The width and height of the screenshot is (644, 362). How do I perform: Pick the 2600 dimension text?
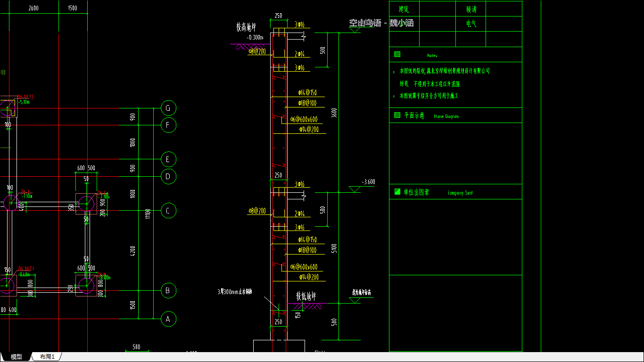[33, 8]
